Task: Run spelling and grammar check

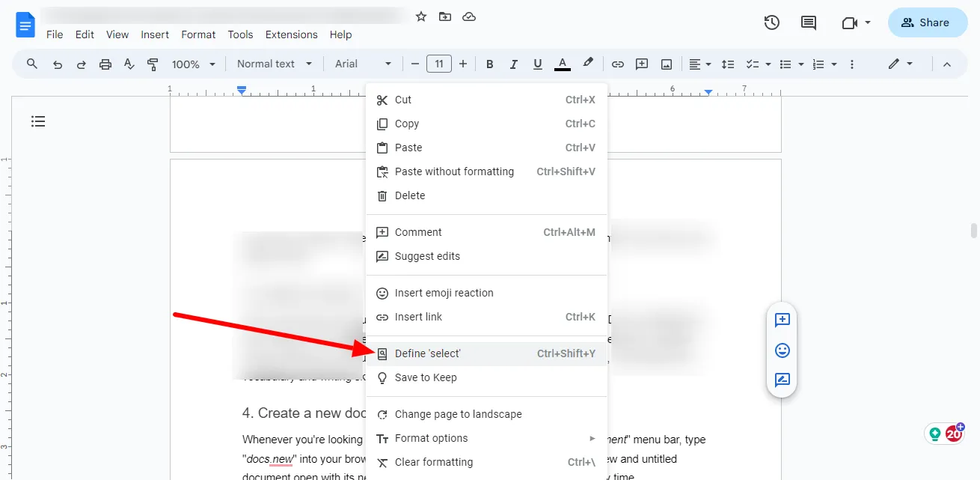Action: click(129, 64)
